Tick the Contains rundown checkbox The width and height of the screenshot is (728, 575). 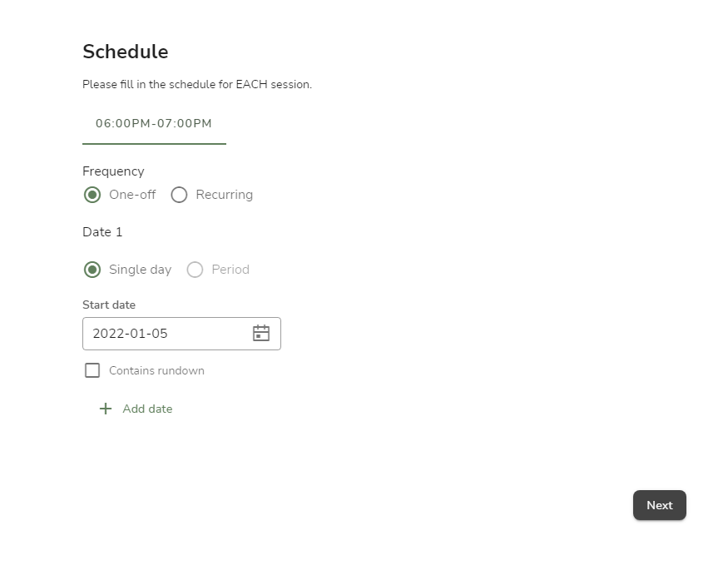[92, 370]
